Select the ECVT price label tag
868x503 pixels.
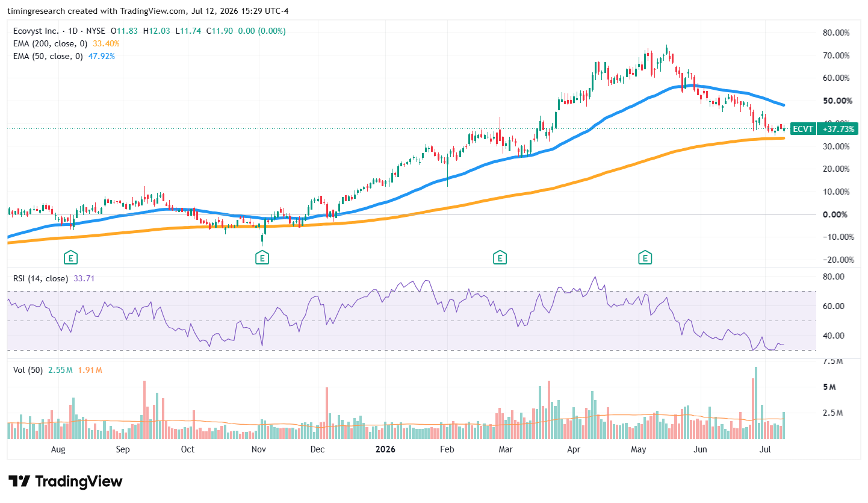pyautogui.click(x=803, y=128)
